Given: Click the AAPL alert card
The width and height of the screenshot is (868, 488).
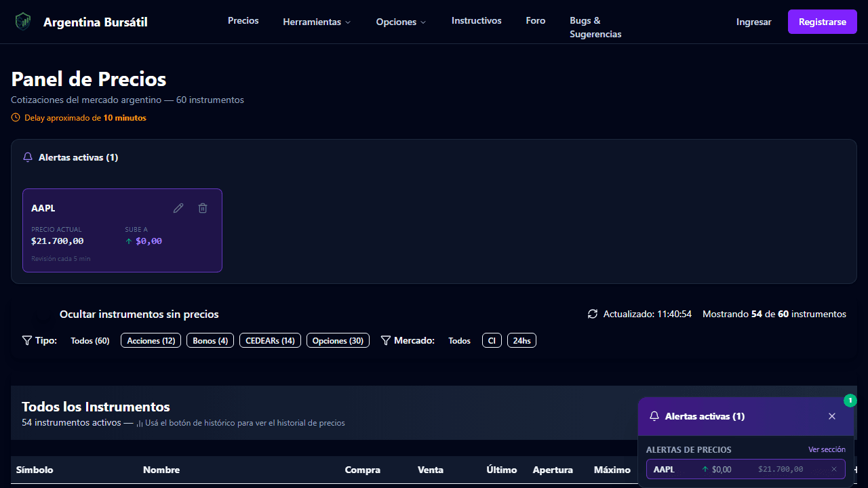Looking at the screenshot, I should [122, 230].
